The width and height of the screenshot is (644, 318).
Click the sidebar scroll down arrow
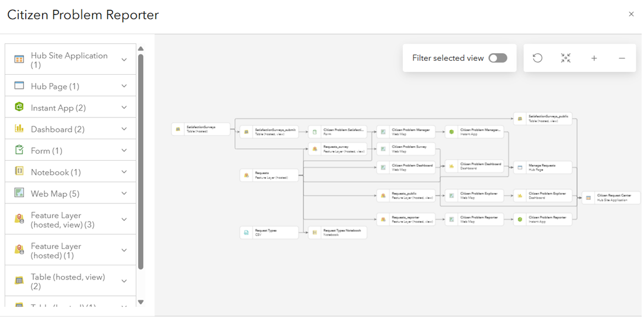pos(141,302)
